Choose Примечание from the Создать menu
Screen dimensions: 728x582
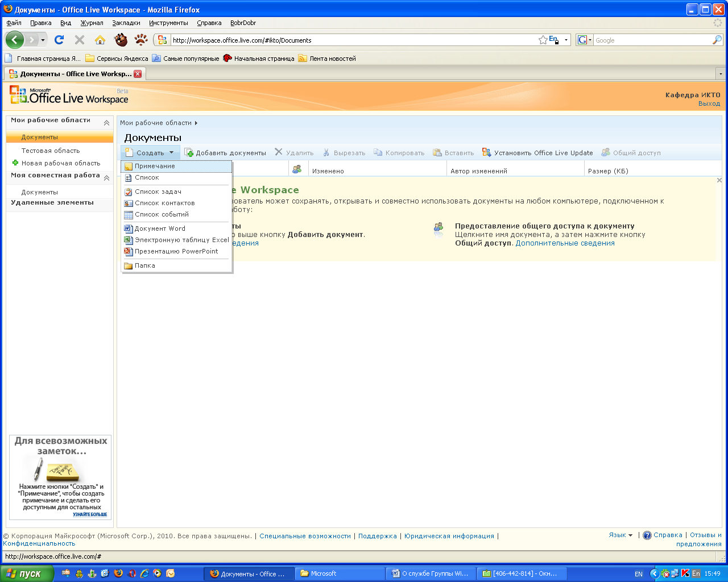[x=177, y=166]
